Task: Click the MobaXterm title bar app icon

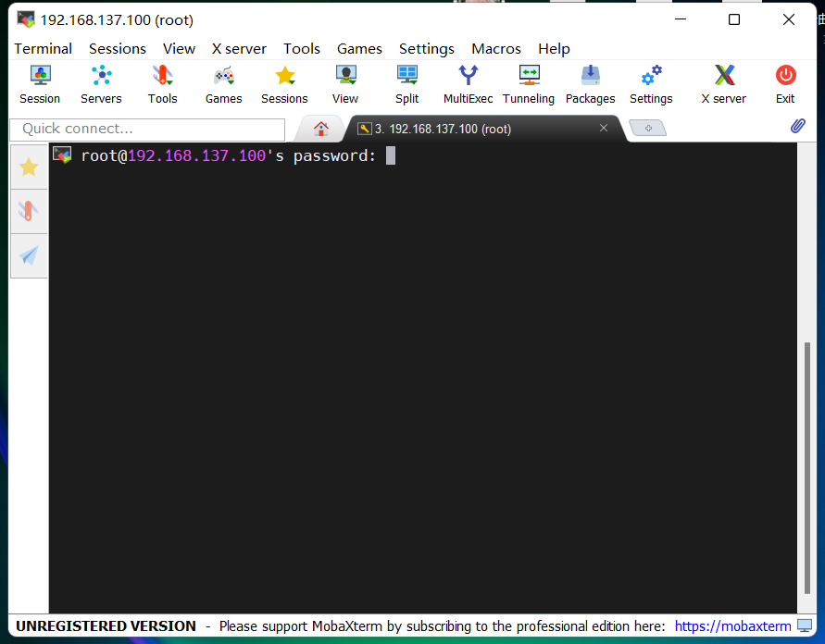Action: (x=26, y=19)
